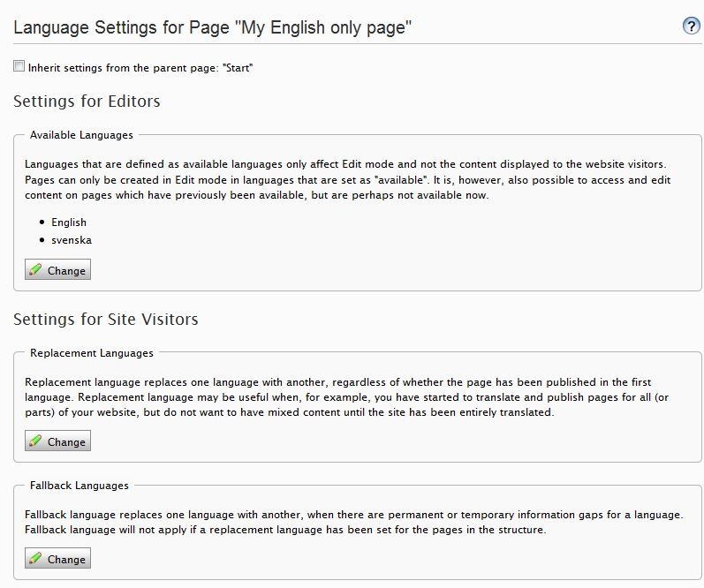Click the 'Fallback Languages' group legend
This screenshot has height=588, width=704.
(x=79, y=485)
